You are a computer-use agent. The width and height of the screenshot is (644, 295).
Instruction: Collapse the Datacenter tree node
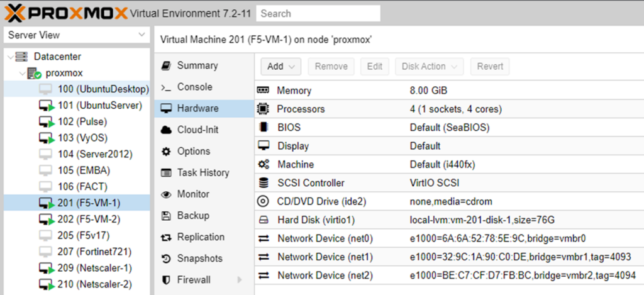pos(10,57)
